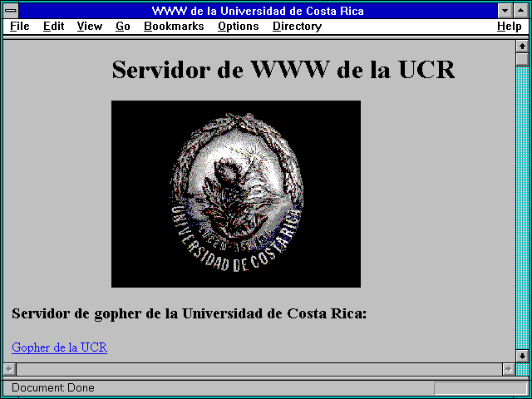Click the Document: Done status text

click(x=53, y=387)
